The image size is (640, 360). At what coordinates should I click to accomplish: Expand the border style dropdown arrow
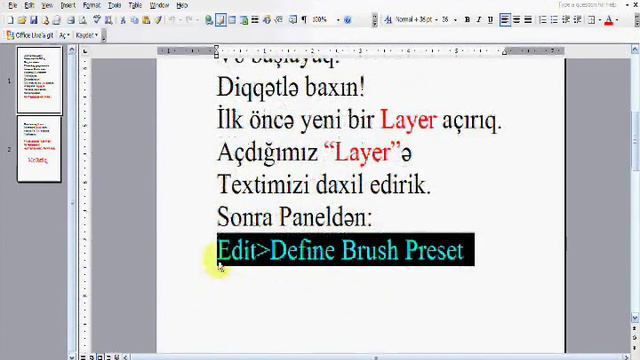599,20
